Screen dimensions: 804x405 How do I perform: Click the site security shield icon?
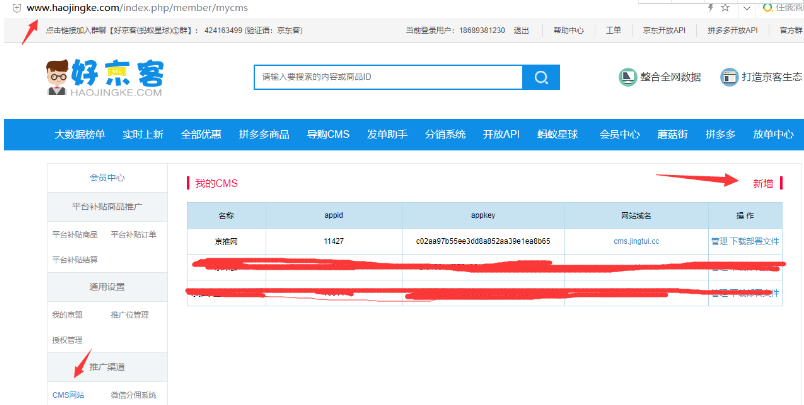[12, 8]
